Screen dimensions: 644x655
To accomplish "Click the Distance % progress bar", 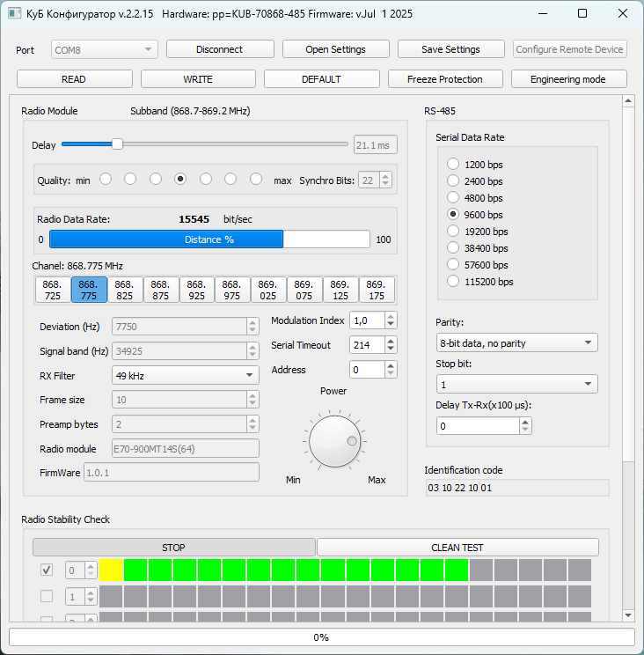I will pyautogui.click(x=209, y=239).
